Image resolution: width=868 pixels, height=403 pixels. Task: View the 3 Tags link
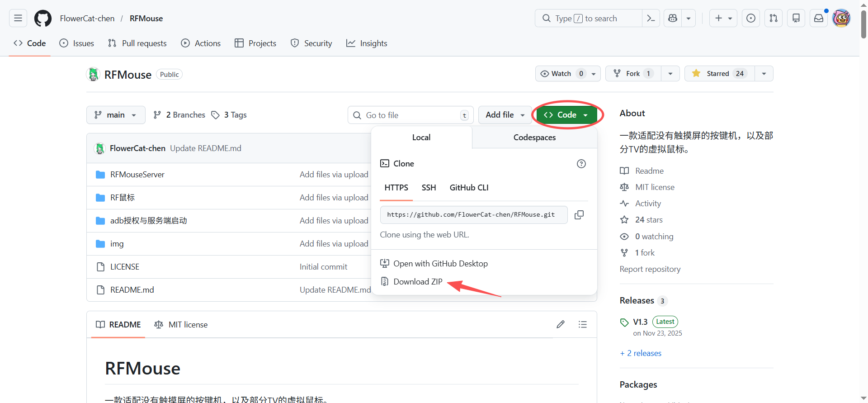coord(229,115)
